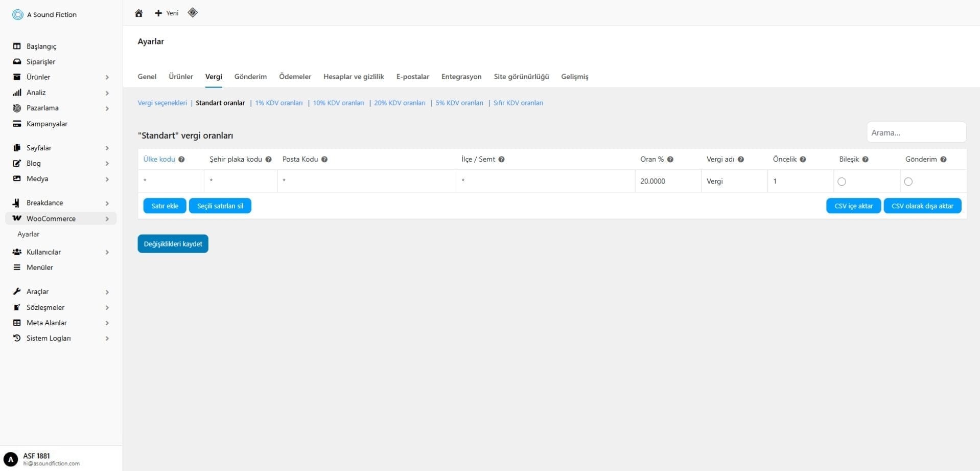Image resolution: width=980 pixels, height=471 pixels.
Task: Open the Ödemeler settings tab
Action: point(295,77)
